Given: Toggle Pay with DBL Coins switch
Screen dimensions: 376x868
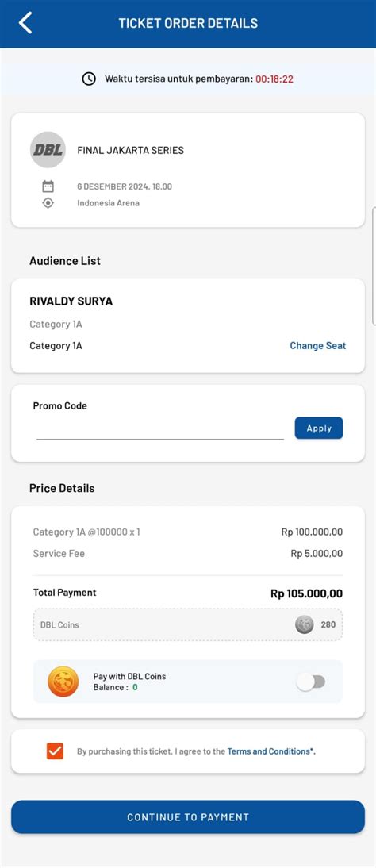Looking at the screenshot, I should pyautogui.click(x=311, y=682).
